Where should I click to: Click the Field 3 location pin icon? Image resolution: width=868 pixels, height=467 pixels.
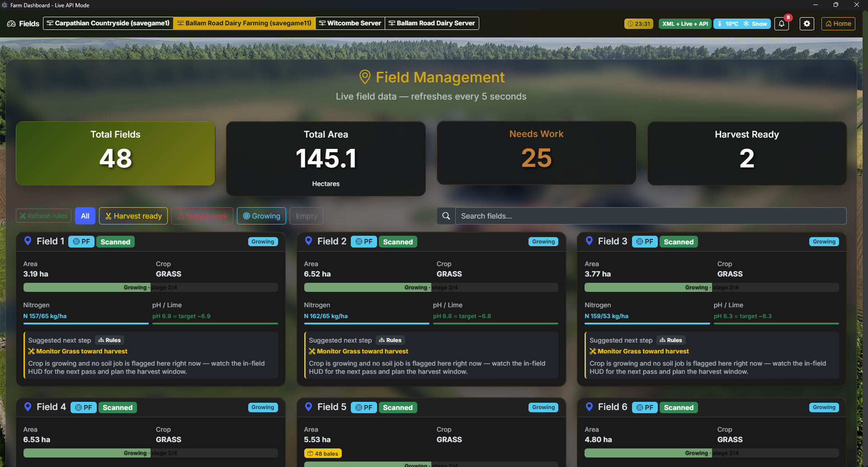tap(589, 241)
